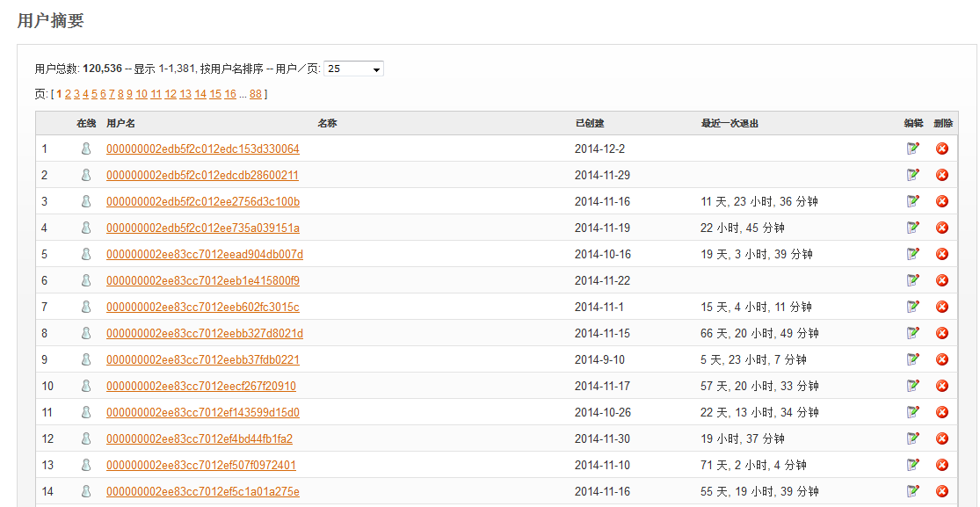Edit user ending in 143599d15d0

[913, 411]
